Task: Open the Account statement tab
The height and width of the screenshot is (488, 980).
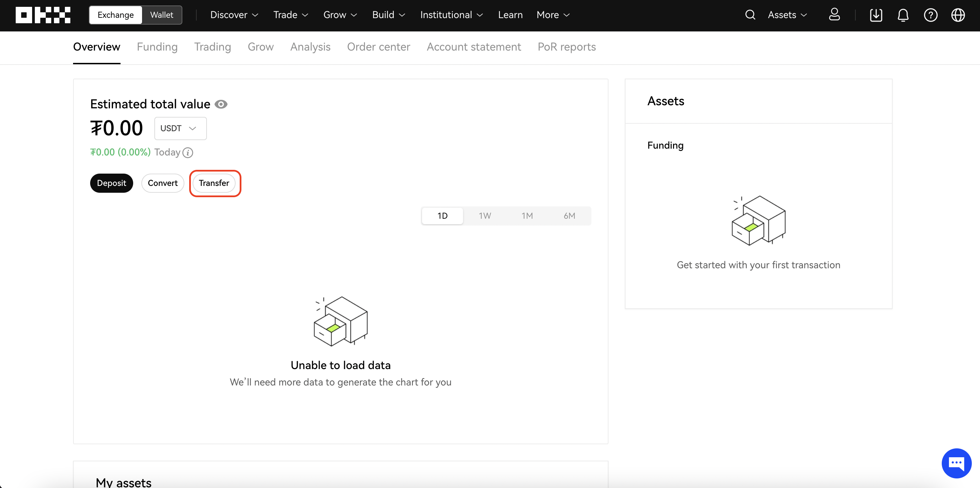Action: 474,47
